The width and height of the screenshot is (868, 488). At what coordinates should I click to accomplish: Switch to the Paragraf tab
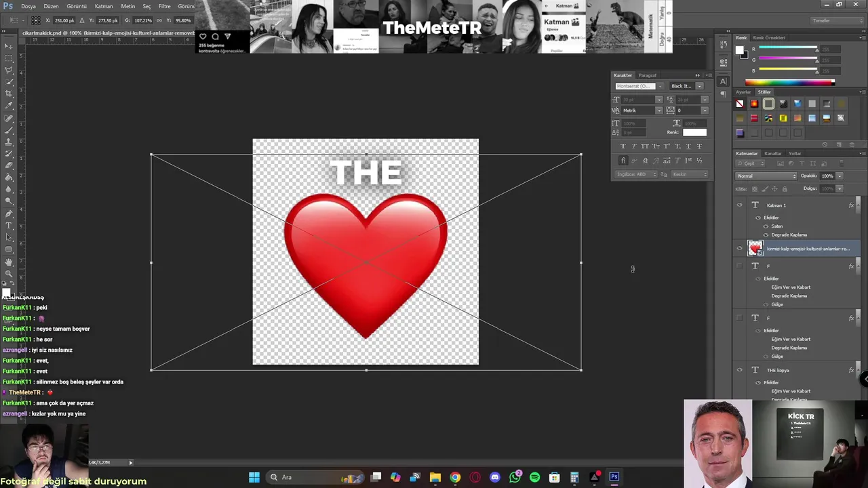tap(647, 75)
